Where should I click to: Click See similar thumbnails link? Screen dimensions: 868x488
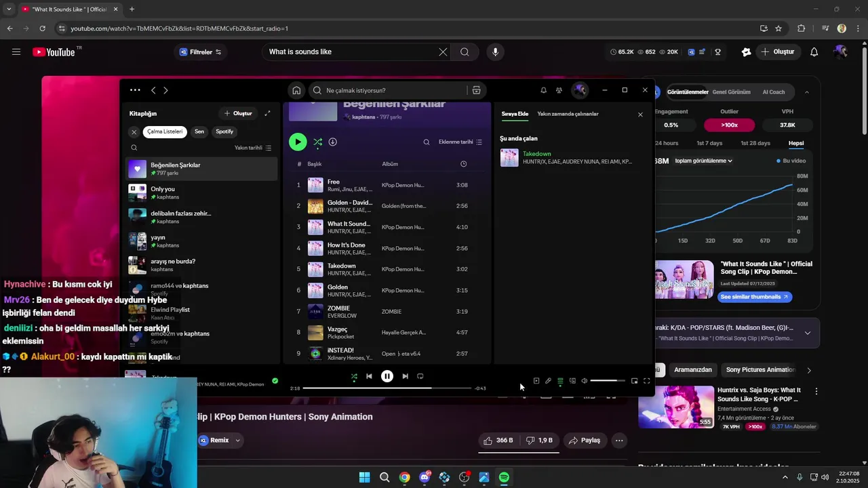(x=755, y=297)
